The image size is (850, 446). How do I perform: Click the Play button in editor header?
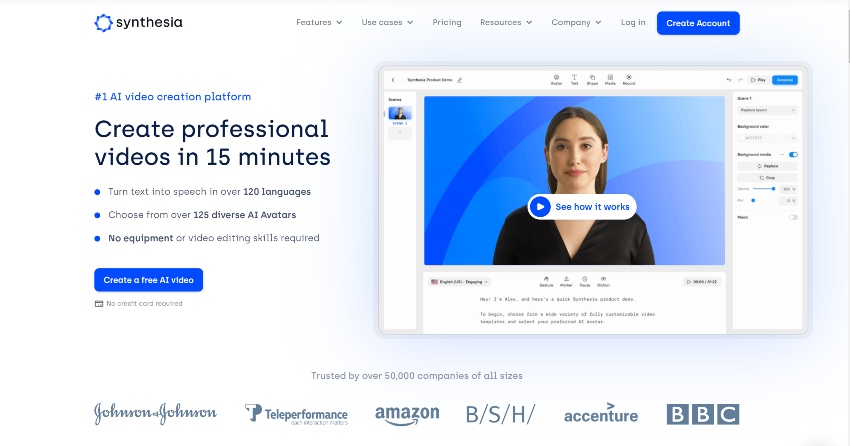pyautogui.click(x=758, y=80)
